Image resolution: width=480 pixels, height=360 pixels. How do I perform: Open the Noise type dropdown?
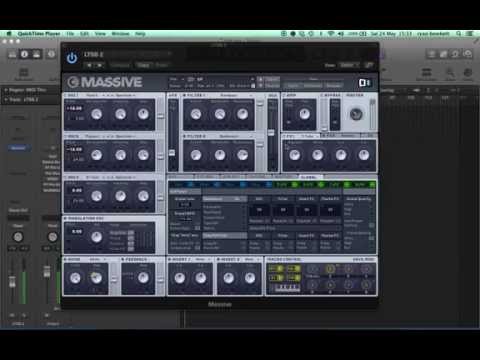(x=97, y=259)
